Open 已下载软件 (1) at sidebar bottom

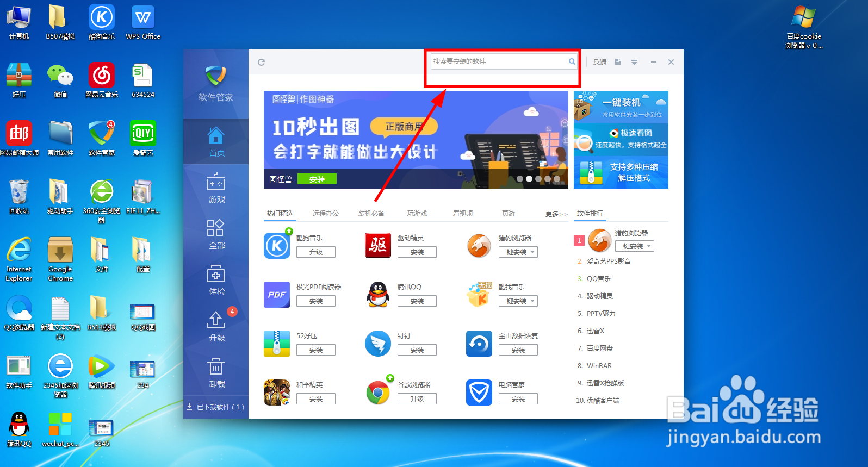point(216,407)
